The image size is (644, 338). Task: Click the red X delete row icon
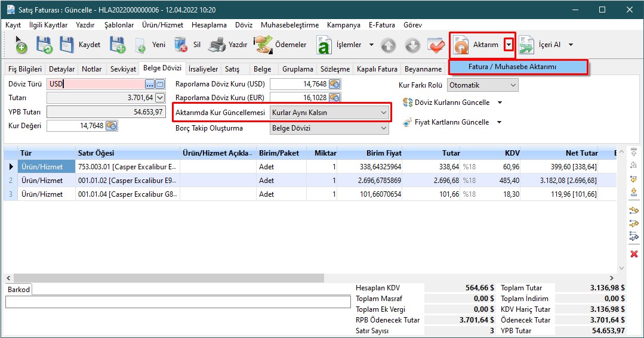coord(634,254)
